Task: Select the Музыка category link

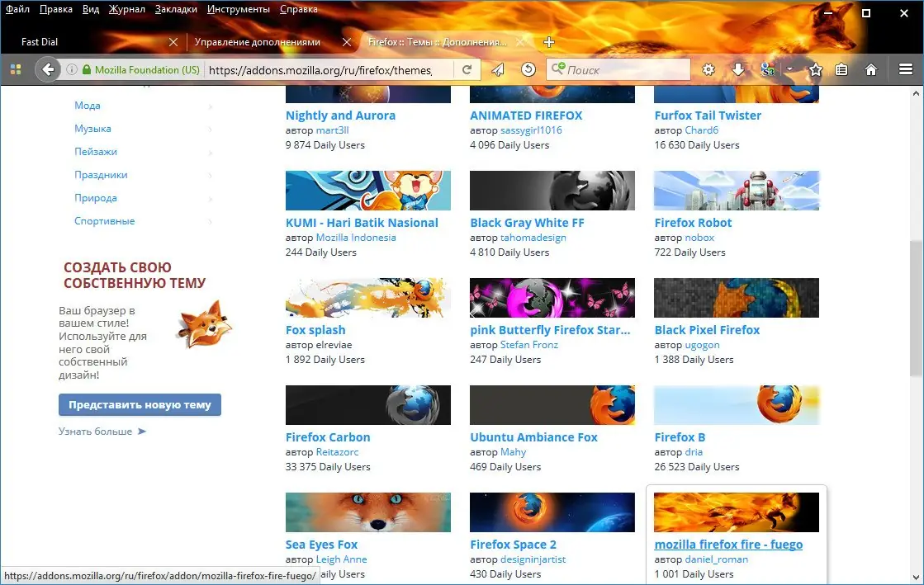Action: click(92, 129)
